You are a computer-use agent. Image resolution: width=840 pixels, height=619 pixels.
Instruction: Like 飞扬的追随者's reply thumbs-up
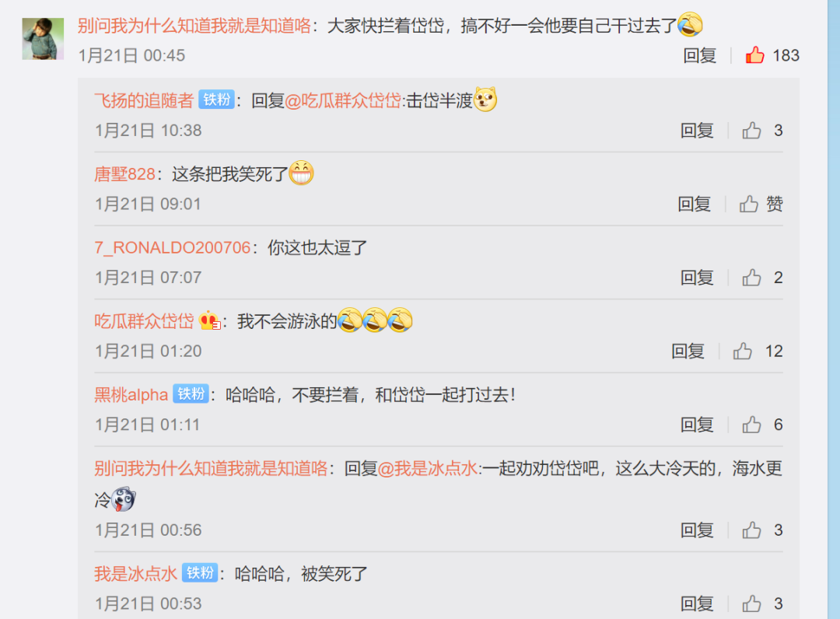[751, 130]
